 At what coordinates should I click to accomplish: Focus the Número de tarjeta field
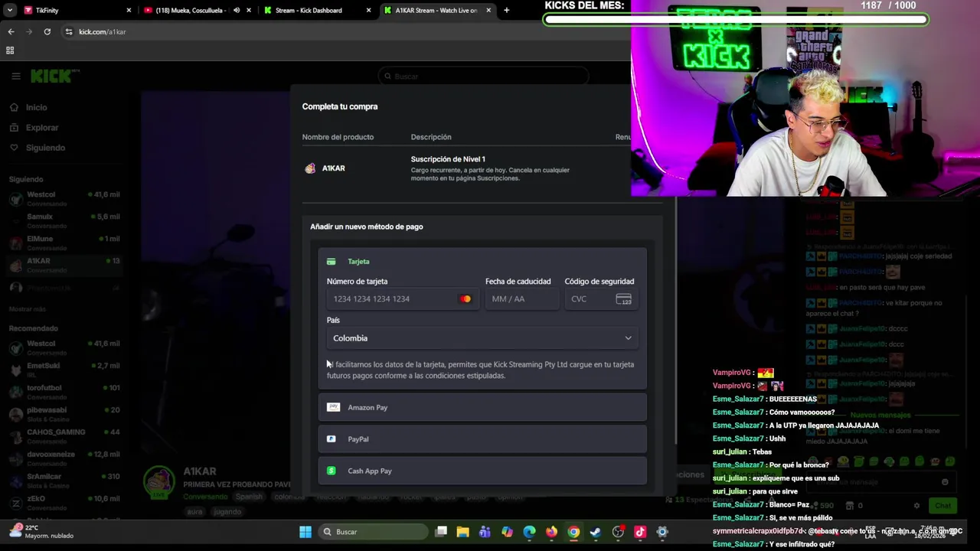pos(402,299)
